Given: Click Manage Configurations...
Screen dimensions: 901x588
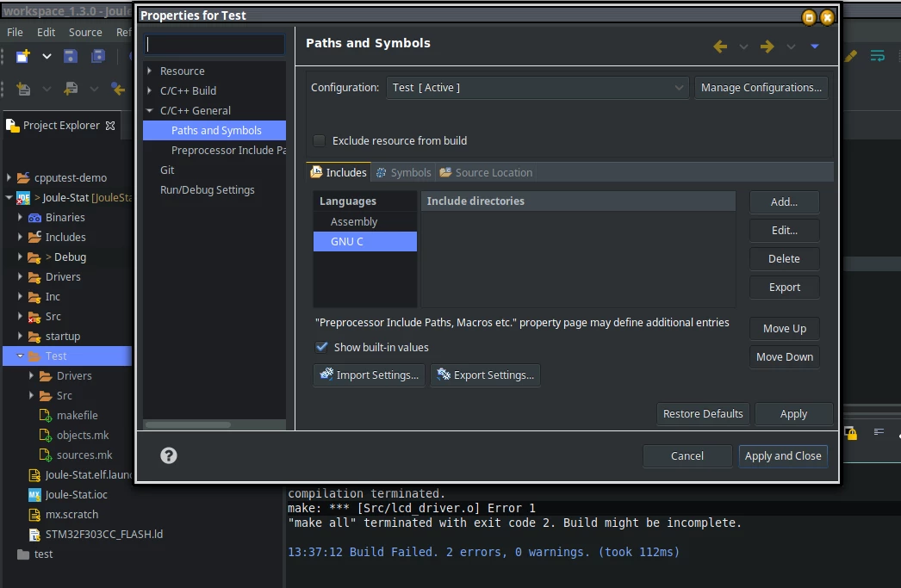Looking at the screenshot, I should point(761,88).
